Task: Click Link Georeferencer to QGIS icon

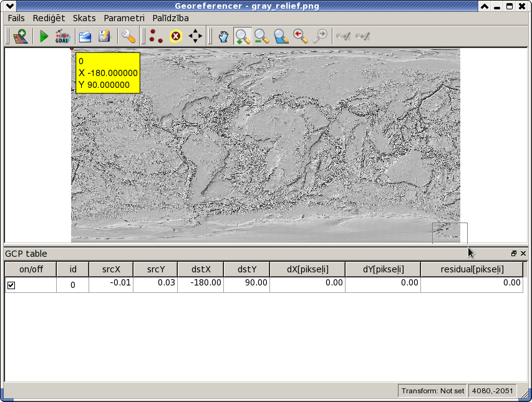Action: [x=343, y=36]
